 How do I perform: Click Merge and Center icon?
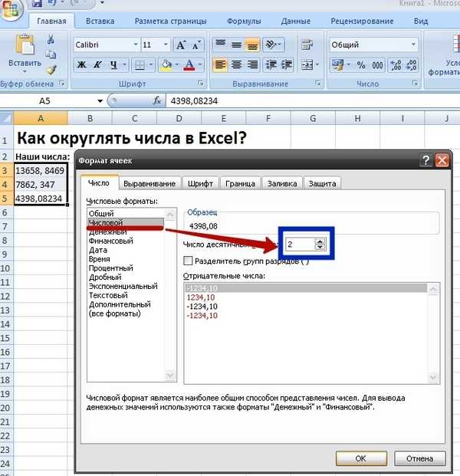307,64
